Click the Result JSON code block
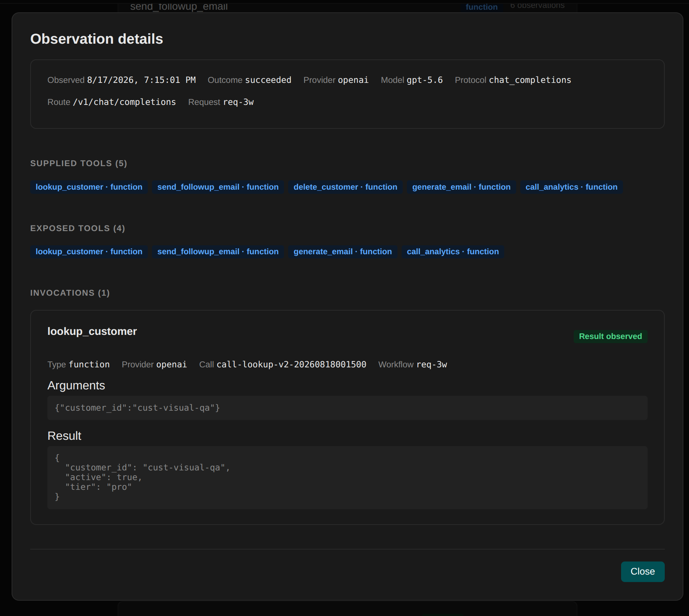Viewport: 689px width, 616px height. click(347, 477)
